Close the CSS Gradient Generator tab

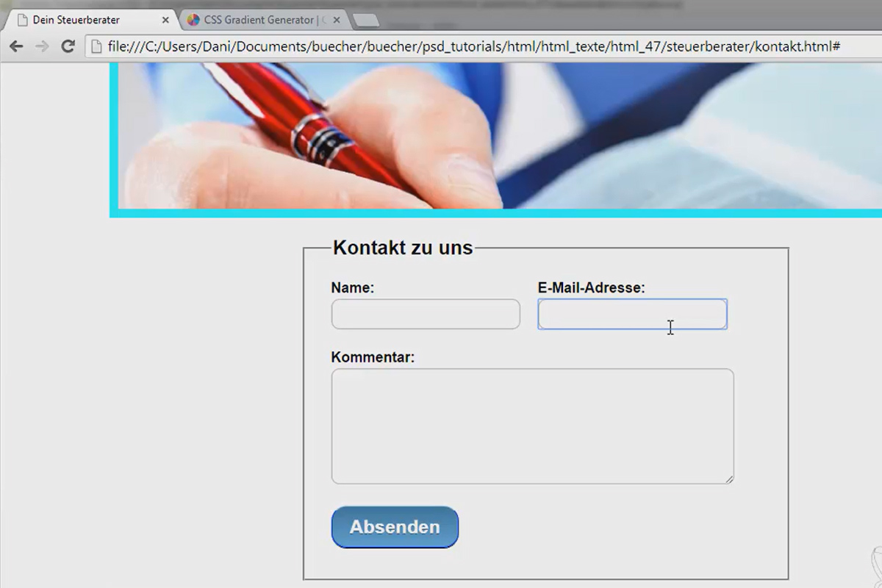click(337, 20)
